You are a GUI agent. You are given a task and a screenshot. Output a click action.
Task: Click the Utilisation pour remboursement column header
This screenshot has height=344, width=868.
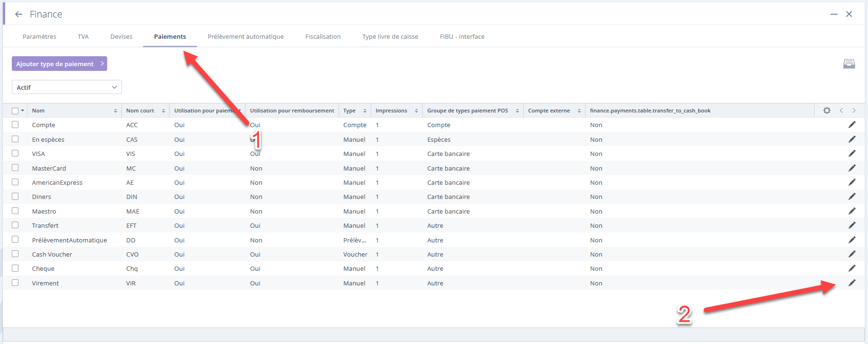coord(292,111)
